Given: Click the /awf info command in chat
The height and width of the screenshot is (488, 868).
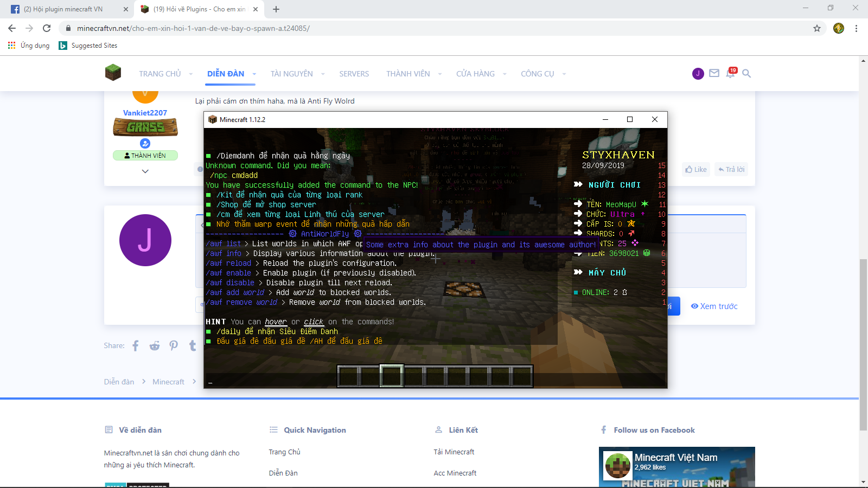Looking at the screenshot, I should pos(224,253).
